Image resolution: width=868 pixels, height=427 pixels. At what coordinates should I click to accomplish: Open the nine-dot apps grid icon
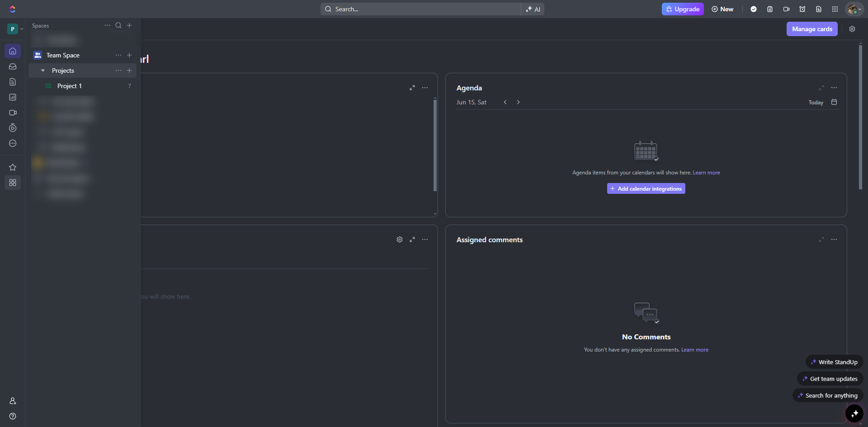[835, 9]
